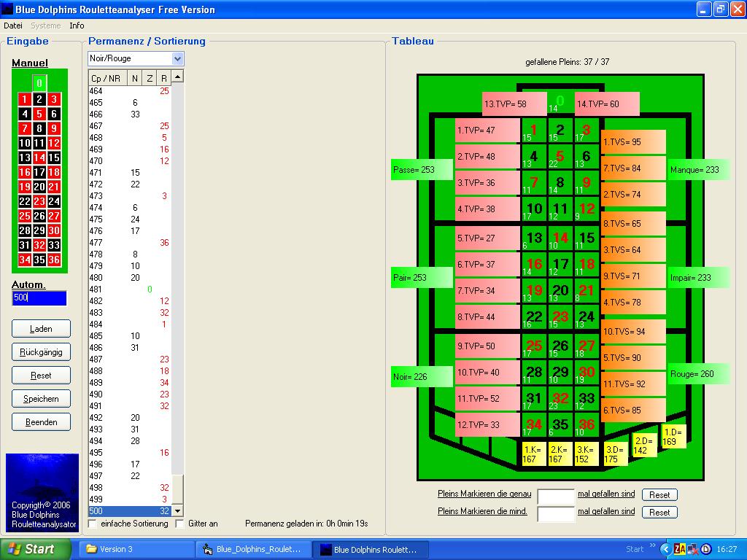The image size is (747, 560).
Task: Click the 12.TVP= 33 pink field
Action: pos(487,424)
